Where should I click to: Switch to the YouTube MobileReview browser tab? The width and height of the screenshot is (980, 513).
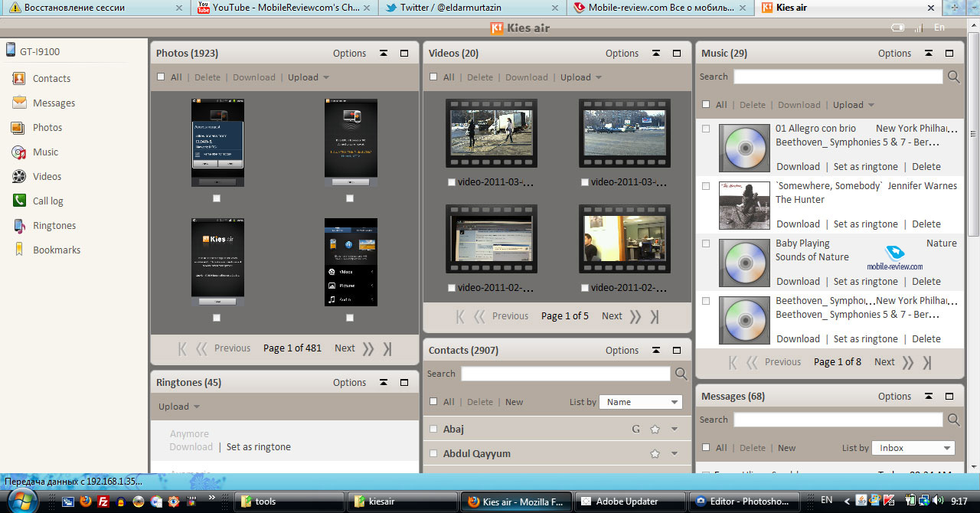click(x=285, y=8)
